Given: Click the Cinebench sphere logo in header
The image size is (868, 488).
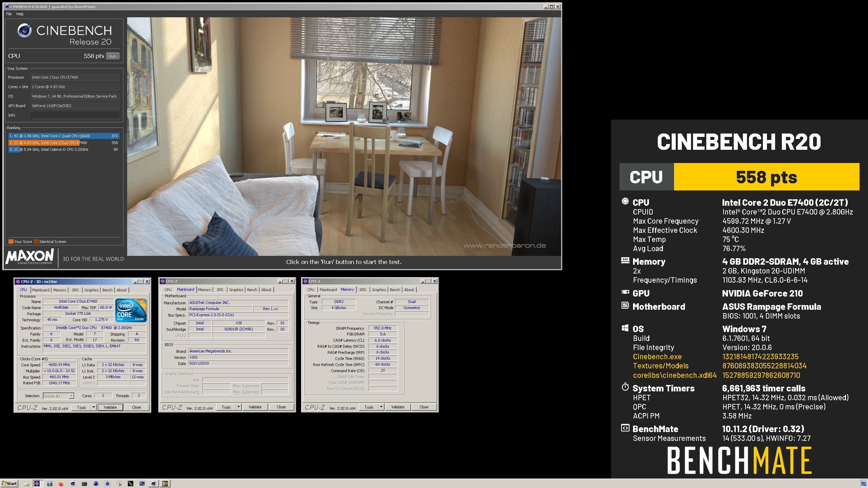Looking at the screenshot, I should [x=25, y=30].
